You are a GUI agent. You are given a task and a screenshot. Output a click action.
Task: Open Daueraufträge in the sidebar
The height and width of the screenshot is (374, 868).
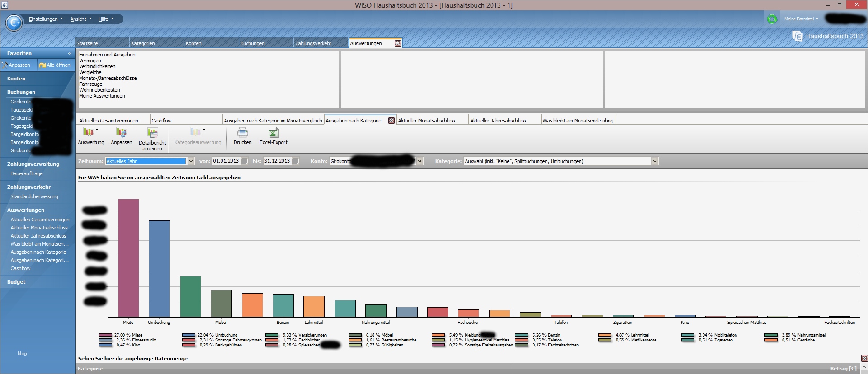pos(27,173)
